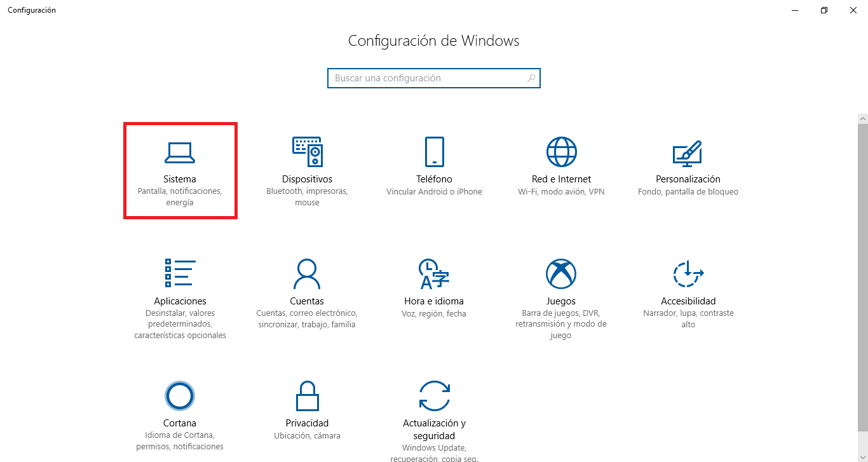Open the Accesibilidad dashed clock icon
The width and height of the screenshot is (868, 462).
[x=688, y=274]
